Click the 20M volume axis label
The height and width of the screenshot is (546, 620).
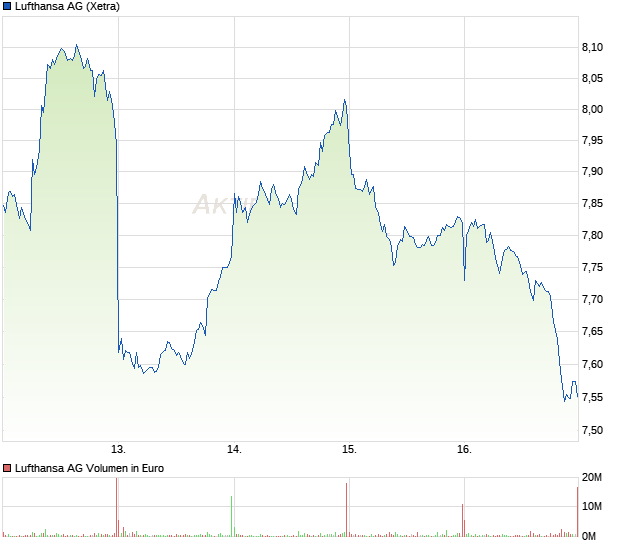592,478
